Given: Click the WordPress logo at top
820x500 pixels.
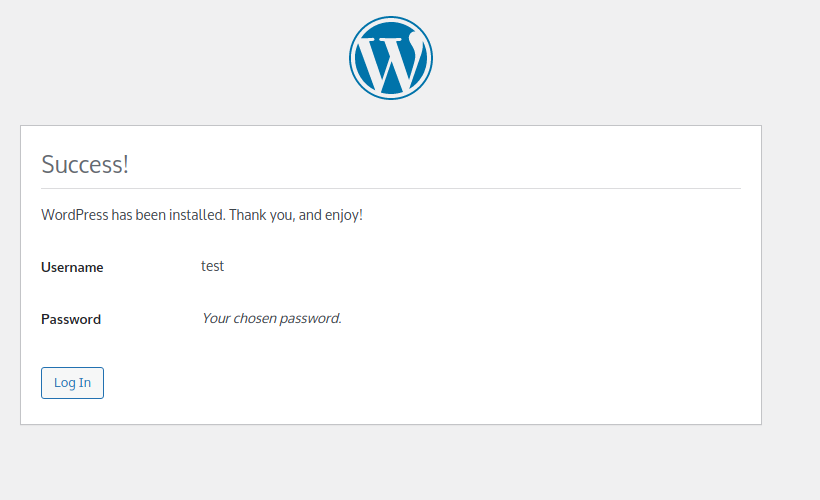Looking at the screenshot, I should coord(391,58).
